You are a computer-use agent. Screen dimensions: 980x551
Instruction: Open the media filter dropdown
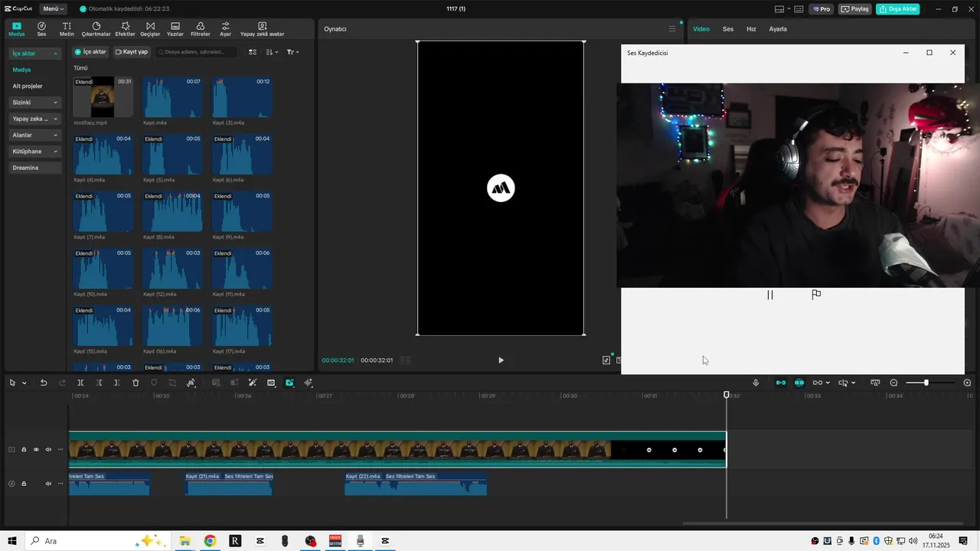292,52
